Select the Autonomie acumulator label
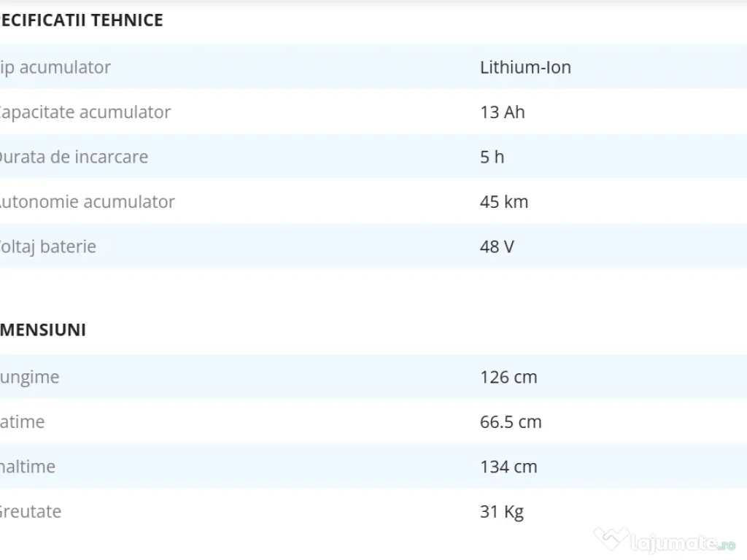747x560 pixels. pos(87,202)
